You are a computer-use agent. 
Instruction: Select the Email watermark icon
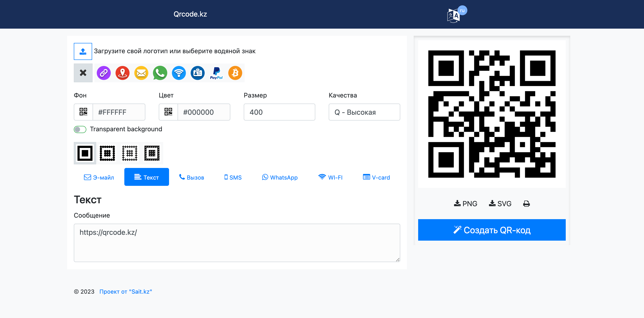(141, 73)
